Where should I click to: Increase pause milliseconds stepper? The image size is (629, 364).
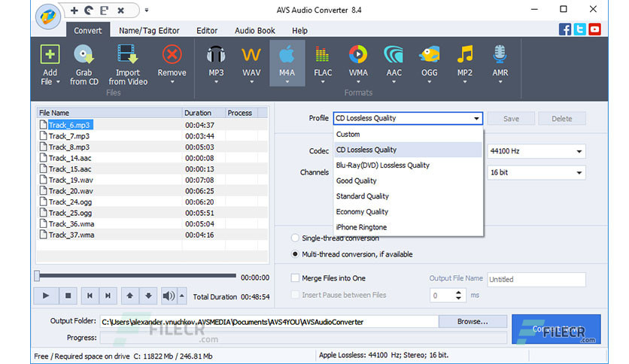(458, 293)
